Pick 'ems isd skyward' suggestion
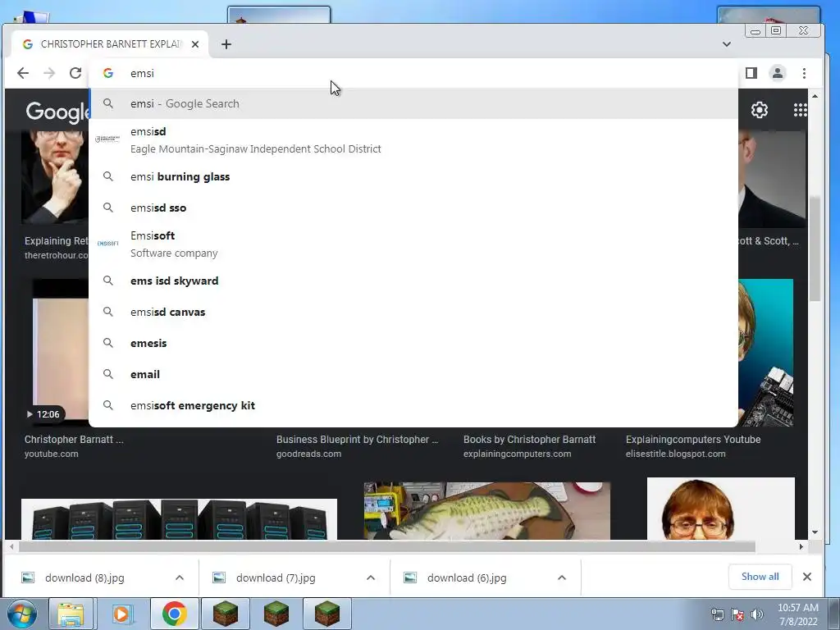The height and width of the screenshot is (630, 840). coord(413,281)
